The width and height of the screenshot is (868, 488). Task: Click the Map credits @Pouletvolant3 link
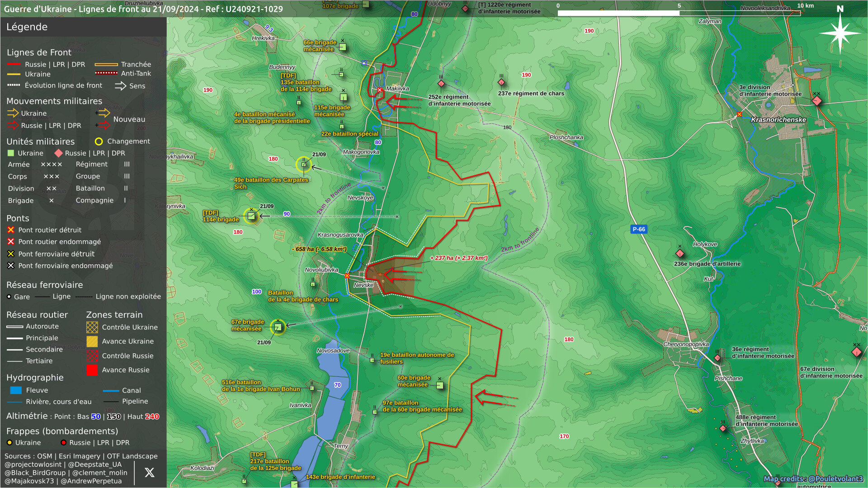(813, 479)
